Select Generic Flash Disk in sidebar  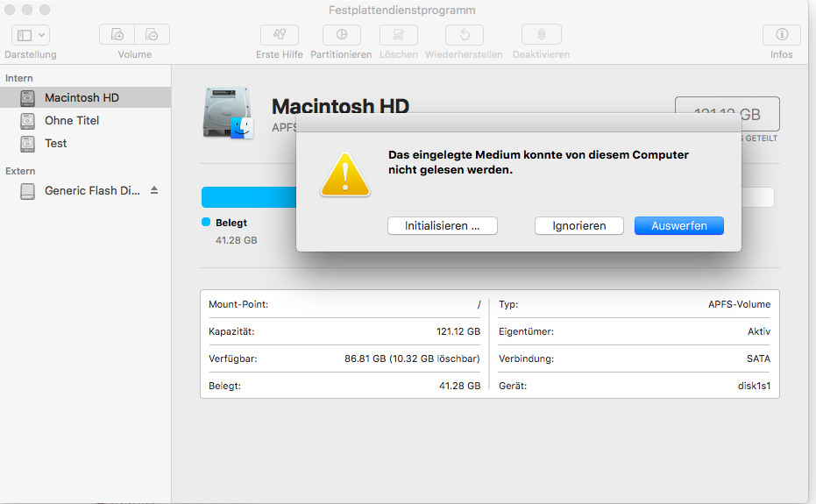(x=85, y=190)
